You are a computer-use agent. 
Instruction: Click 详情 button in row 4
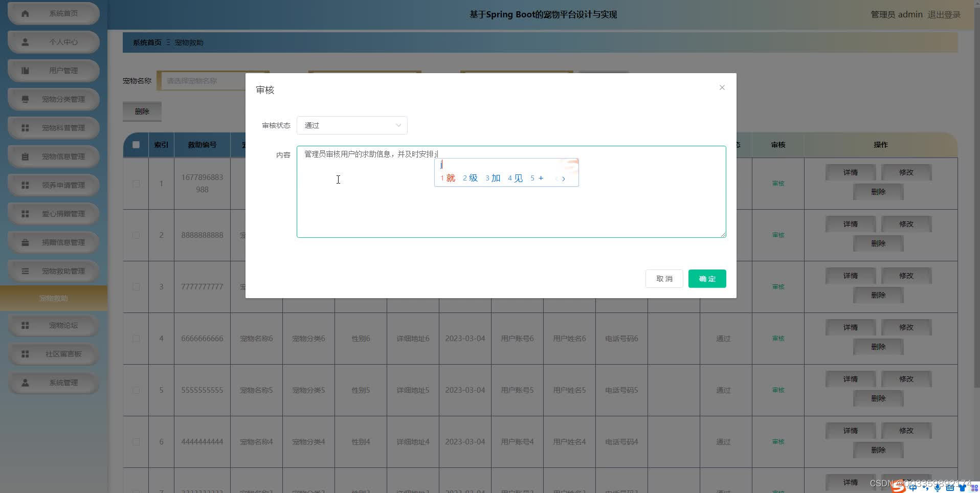click(851, 327)
